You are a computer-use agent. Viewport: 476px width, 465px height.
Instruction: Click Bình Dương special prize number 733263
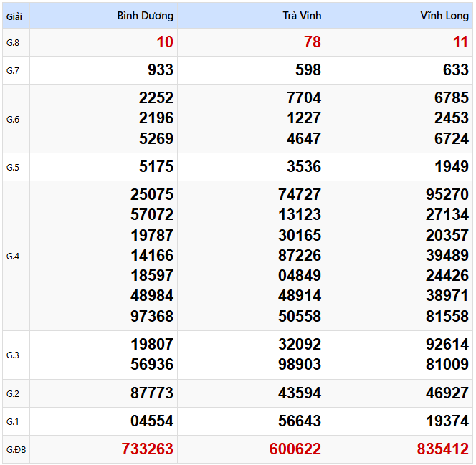pos(148,449)
